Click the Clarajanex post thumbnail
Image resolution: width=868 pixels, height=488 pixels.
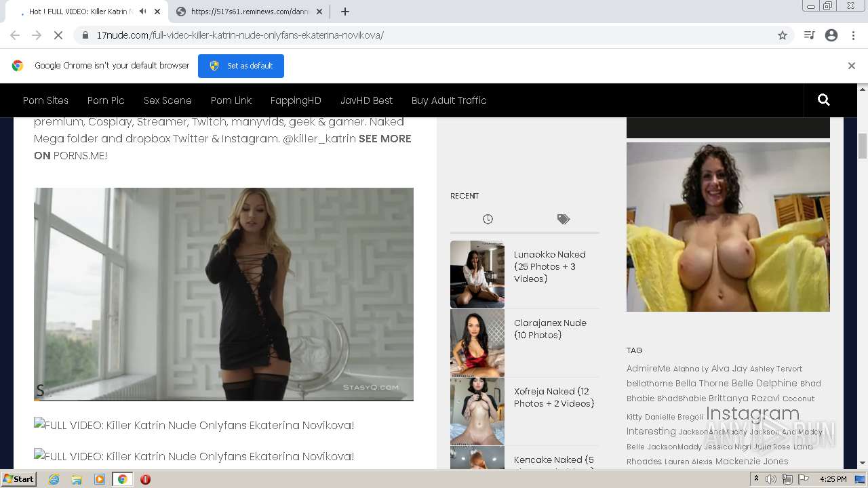pos(477,343)
